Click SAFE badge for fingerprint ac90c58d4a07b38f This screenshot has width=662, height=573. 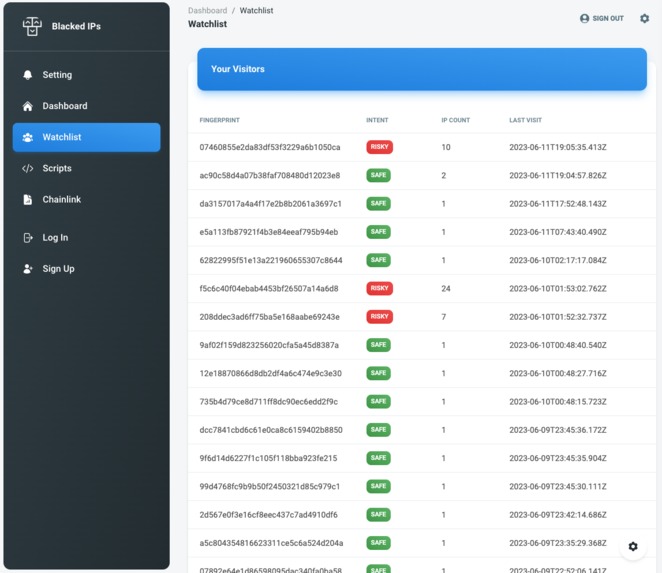click(378, 175)
